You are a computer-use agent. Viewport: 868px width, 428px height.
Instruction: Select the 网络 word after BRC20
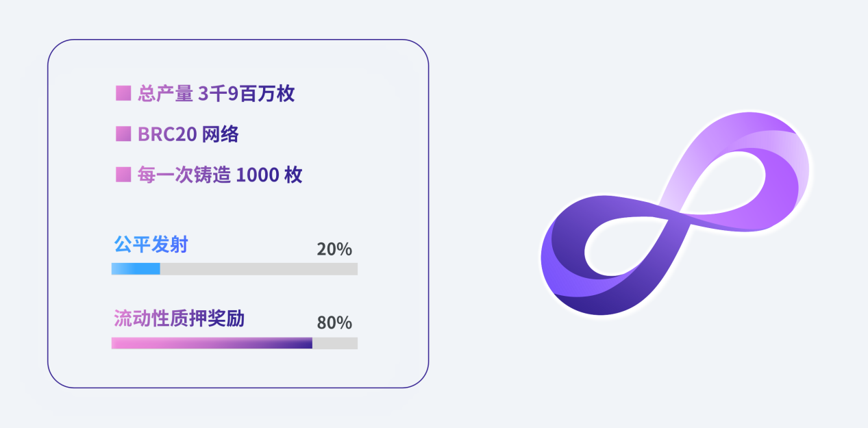pyautogui.click(x=221, y=134)
